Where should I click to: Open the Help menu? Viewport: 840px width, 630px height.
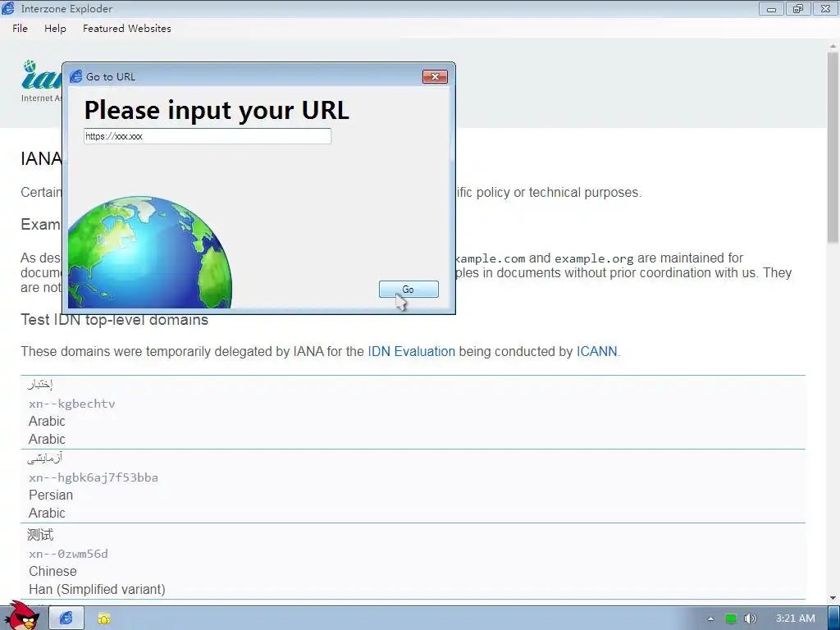tap(55, 29)
